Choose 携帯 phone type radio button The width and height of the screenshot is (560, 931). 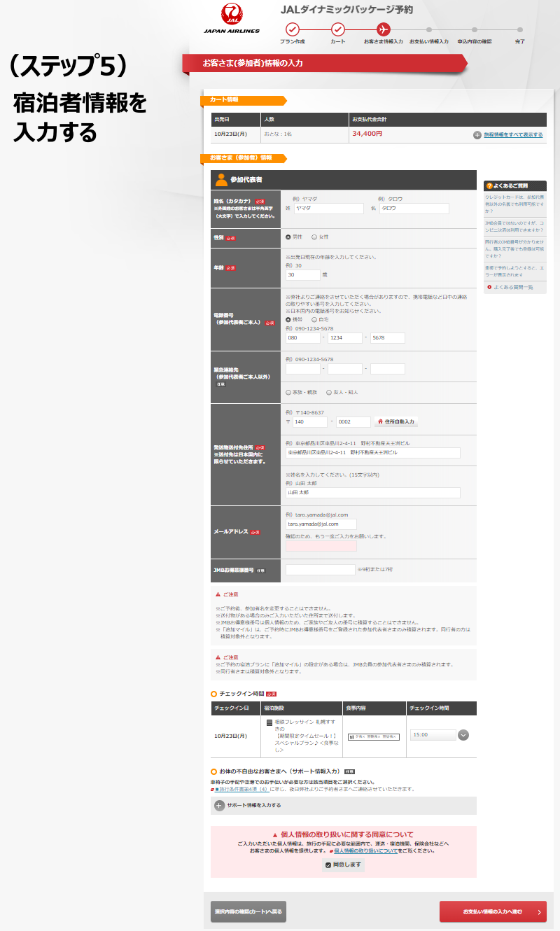coord(288,319)
